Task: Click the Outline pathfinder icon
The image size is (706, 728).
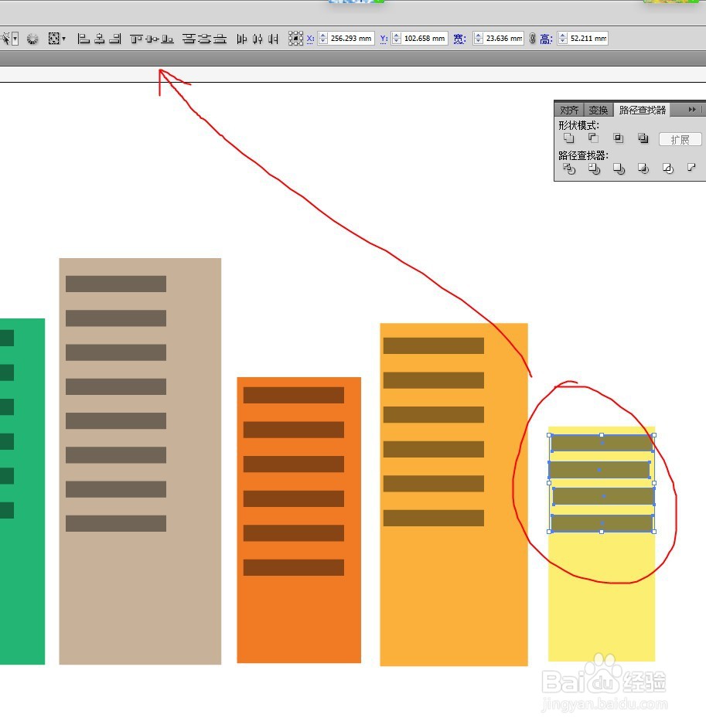Action: 668,169
